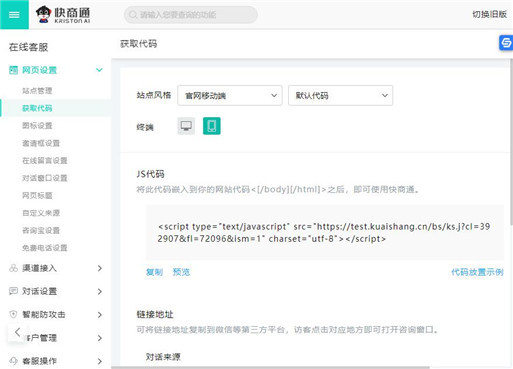The width and height of the screenshot is (513, 369).
Task: Click 切换旧版 link
Action: coord(489,14)
